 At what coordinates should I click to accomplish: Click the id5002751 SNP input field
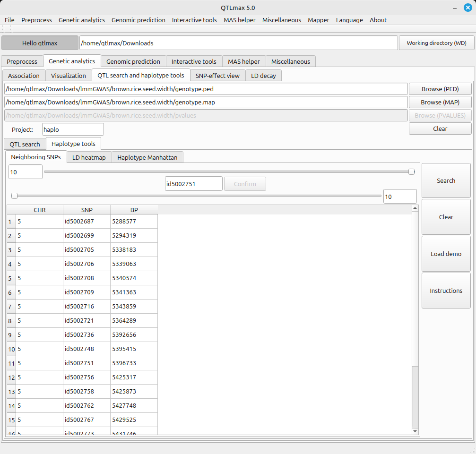tap(193, 184)
